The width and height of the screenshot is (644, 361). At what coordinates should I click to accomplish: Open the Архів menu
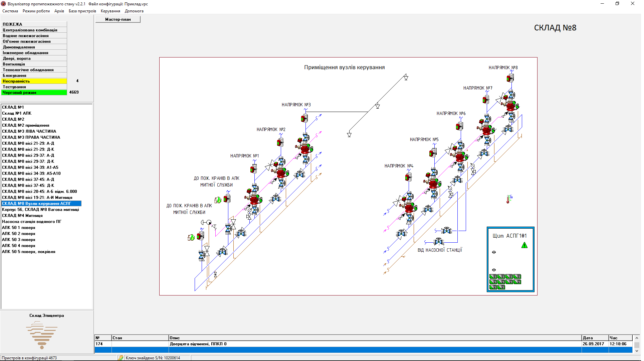coord(59,11)
